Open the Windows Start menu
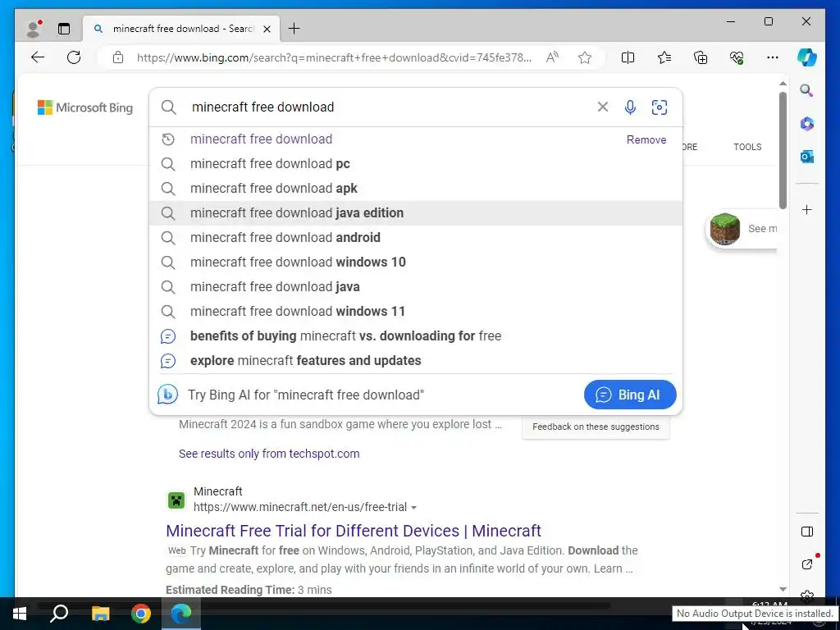The width and height of the screenshot is (840, 630). click(20, 614)
